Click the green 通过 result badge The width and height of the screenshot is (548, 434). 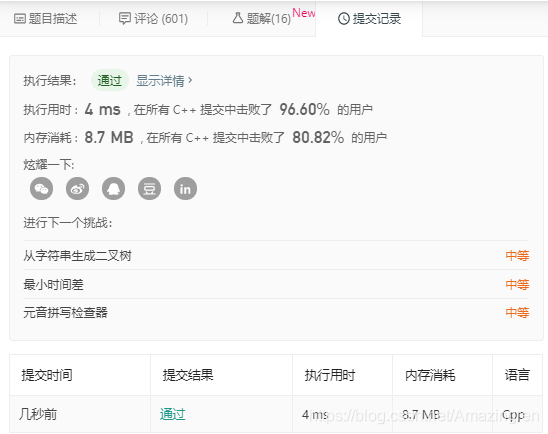coord(110,80)
